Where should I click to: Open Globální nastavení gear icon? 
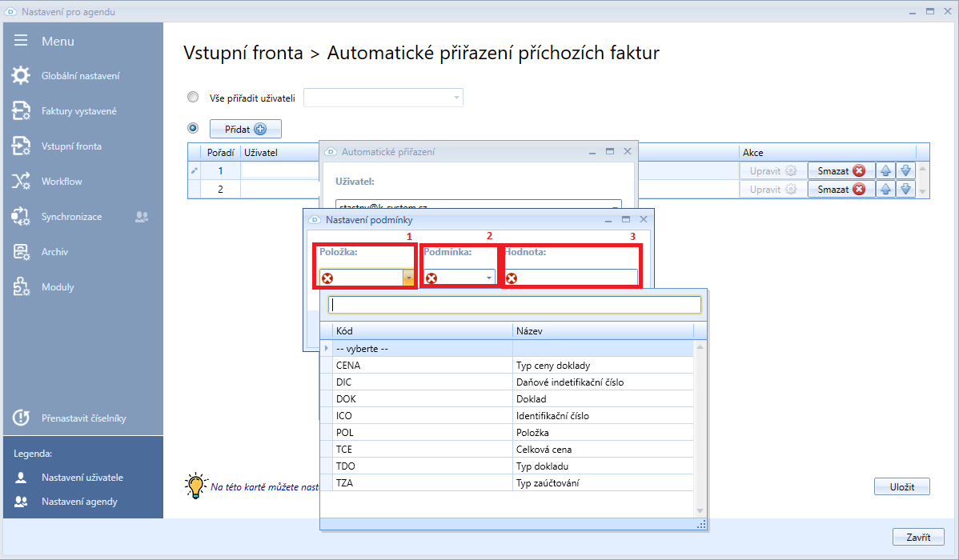click(x=21, y=76)
